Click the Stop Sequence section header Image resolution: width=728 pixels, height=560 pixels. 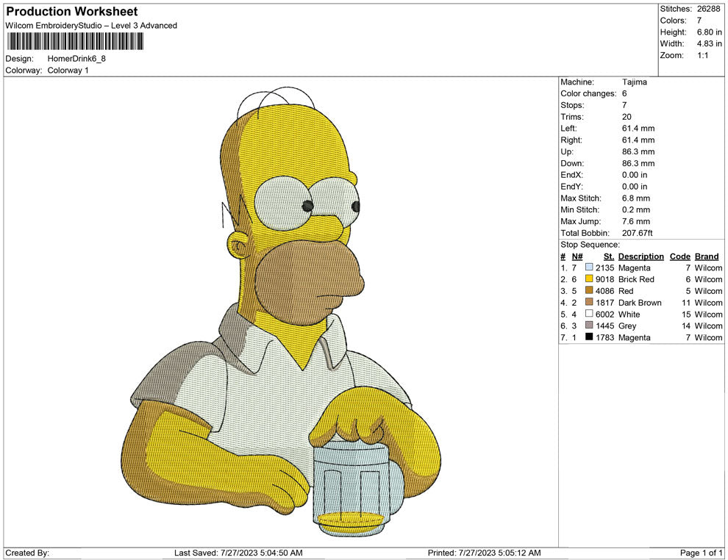[x=589, y=244]
